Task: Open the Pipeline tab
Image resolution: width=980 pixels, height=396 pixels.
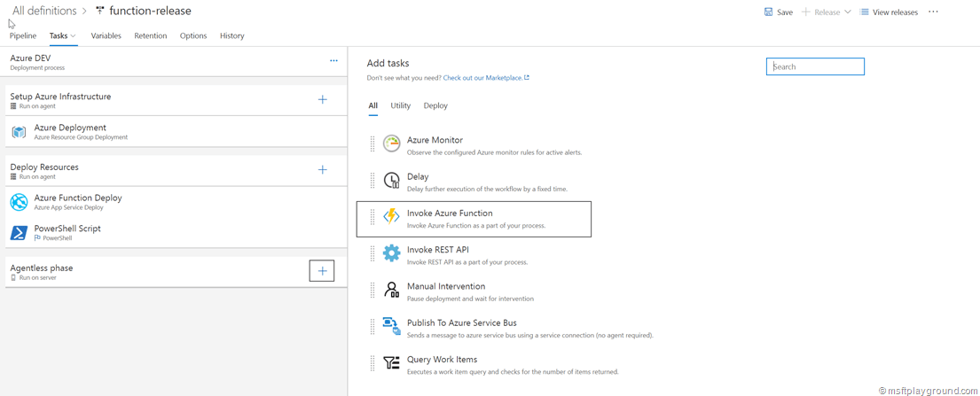Action: pos(23,35)
